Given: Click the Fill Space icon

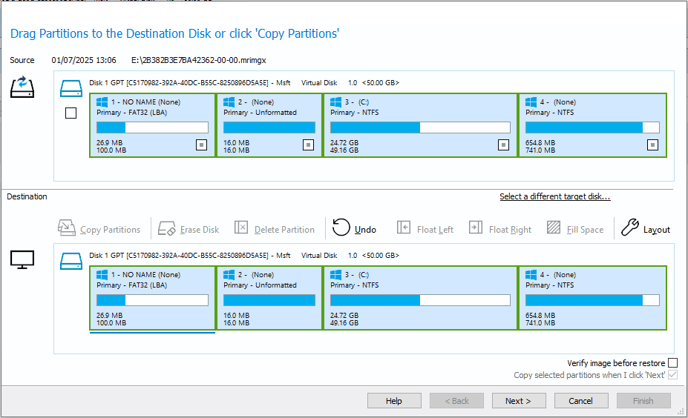Looking at the screenshot, I should [x=553, y=229].
